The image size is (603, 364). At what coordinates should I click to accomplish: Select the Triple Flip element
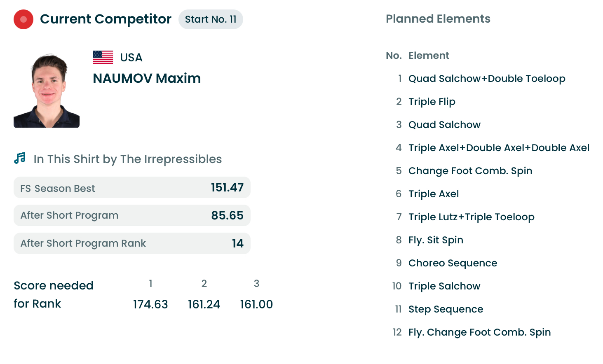[x=432, y=102]
